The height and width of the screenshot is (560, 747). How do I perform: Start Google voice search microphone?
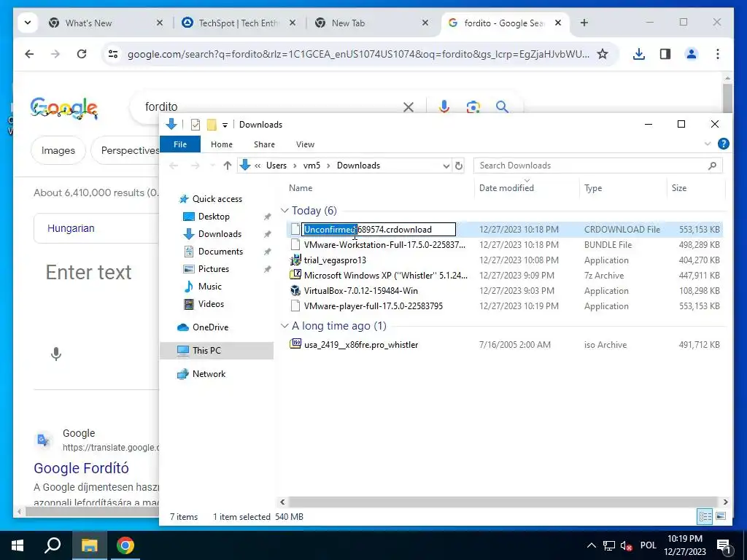coord(444,106)
